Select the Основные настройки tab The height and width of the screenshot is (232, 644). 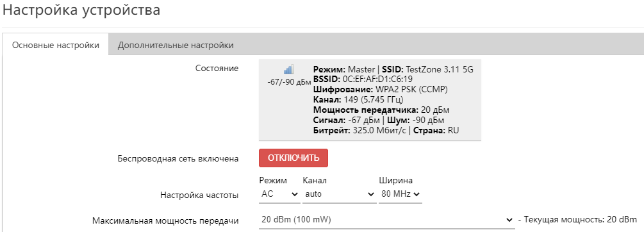56,45
